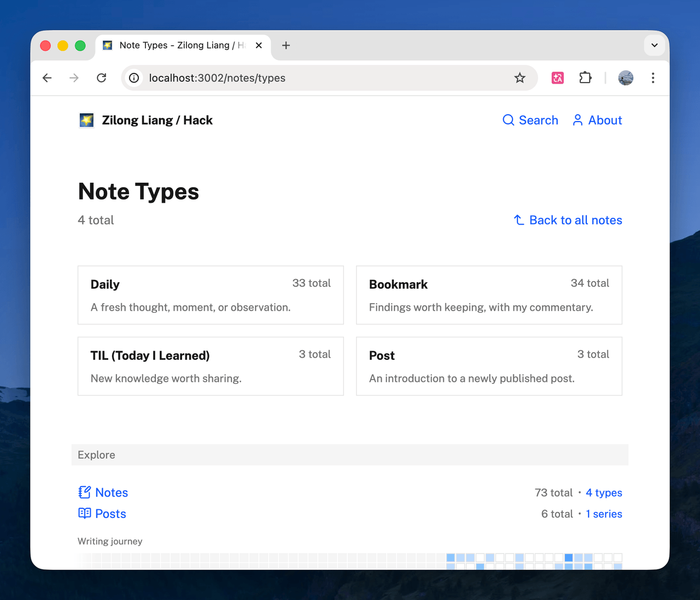Click '73 total' beside Notes
This screenshot has width=700, height=600.
tap(553, 493)
